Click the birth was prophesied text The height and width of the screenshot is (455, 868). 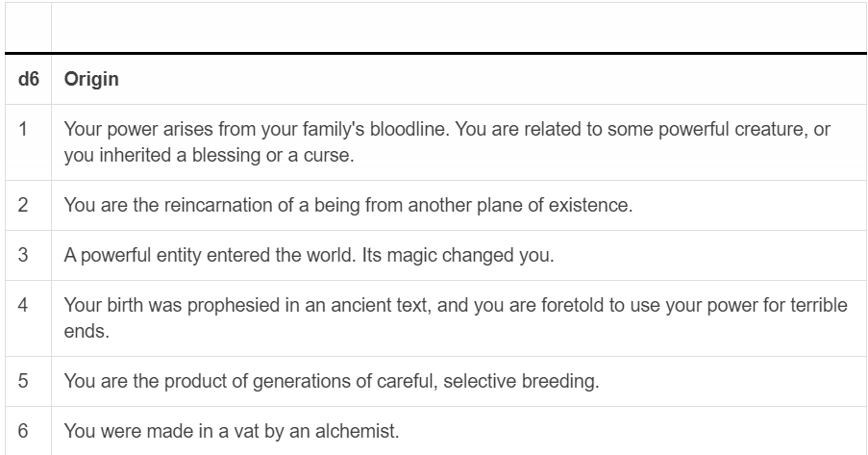point(456,317)
